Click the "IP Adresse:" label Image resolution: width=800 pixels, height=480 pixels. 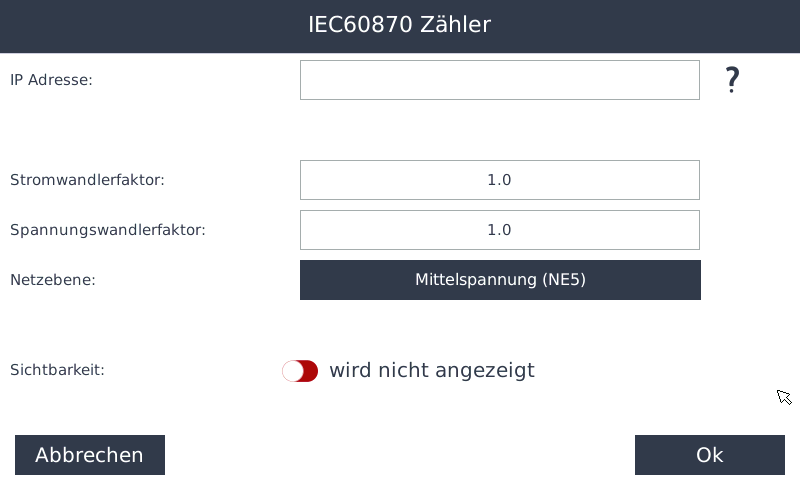point(51,80)
